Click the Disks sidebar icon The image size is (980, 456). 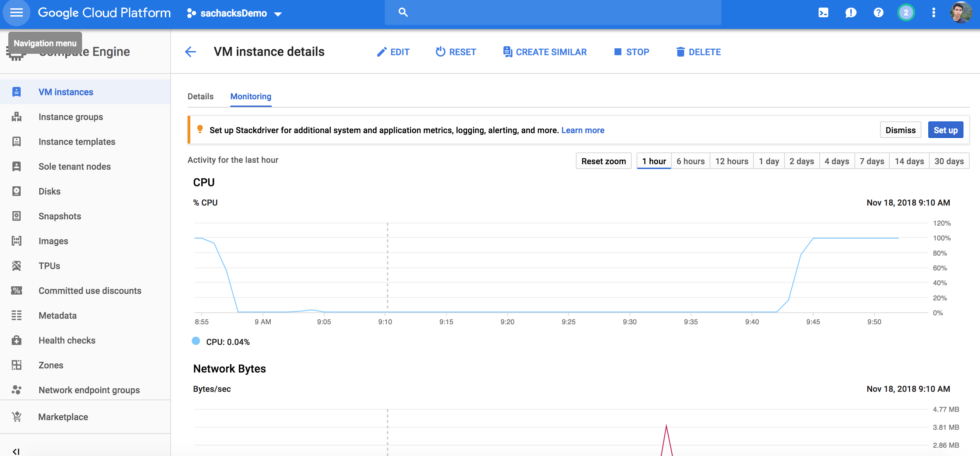[x=16, y=191]
